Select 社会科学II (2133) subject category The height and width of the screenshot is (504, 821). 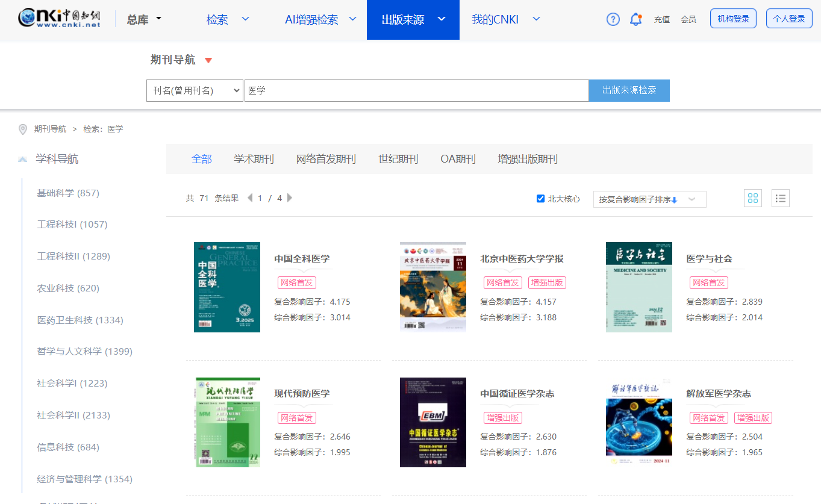click(73, 415)
